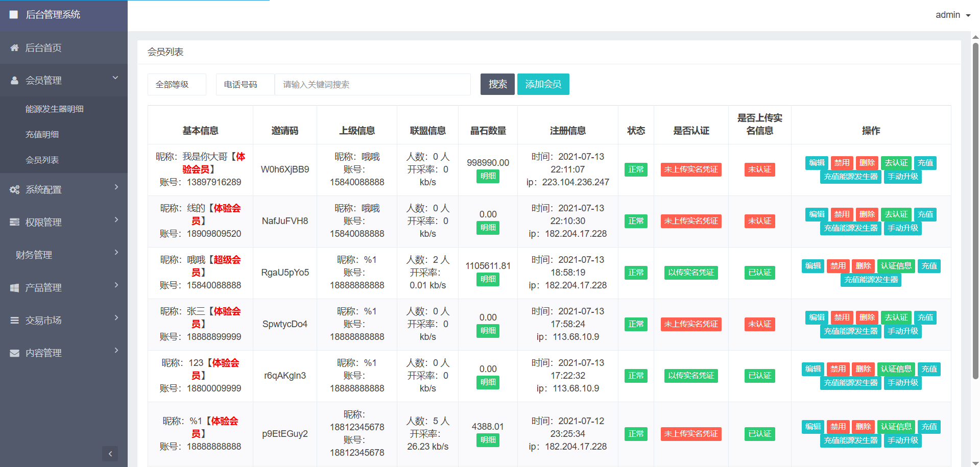This screenshot has height=467, width=980.
Task: Open 充值明细 submenu item
Action: pos(42,135)
